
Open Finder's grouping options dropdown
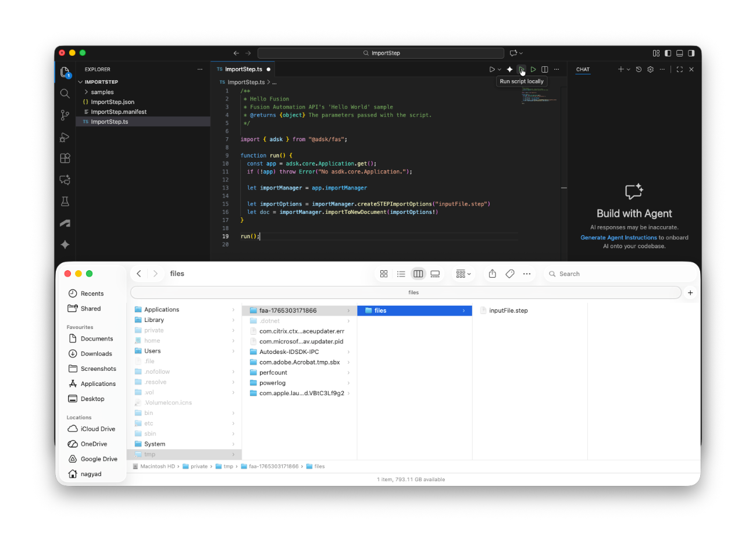463,273
